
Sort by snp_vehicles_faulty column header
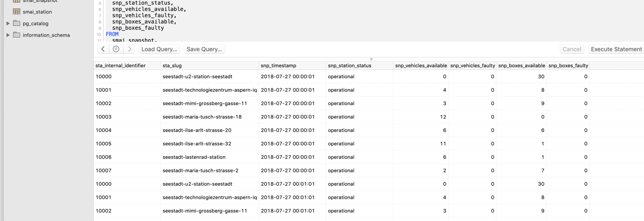pos(473,65)
